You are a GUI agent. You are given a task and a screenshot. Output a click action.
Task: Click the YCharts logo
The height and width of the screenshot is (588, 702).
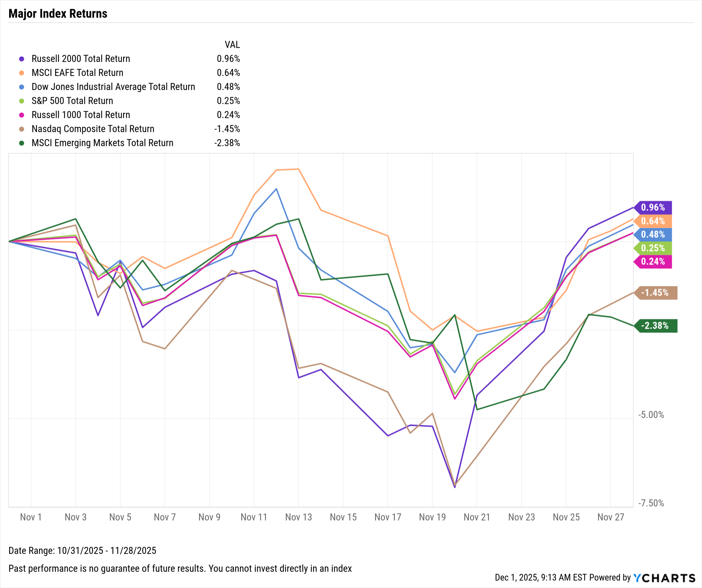664,578
